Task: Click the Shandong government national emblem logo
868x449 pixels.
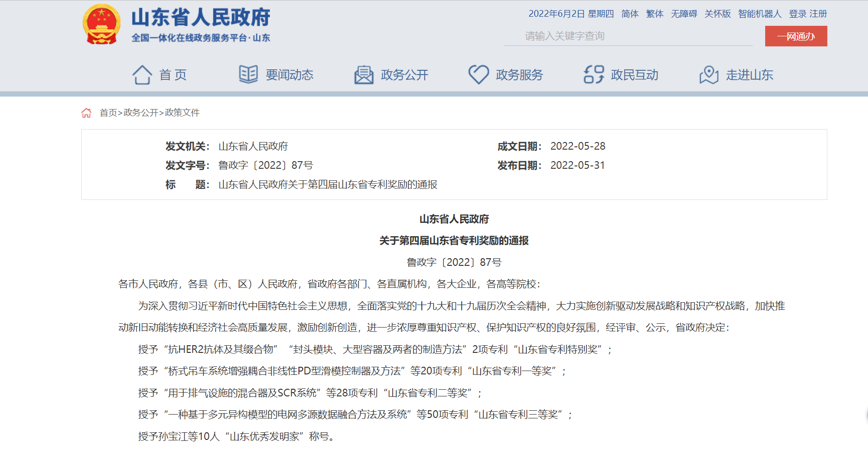Action: [x=101, y=25]
